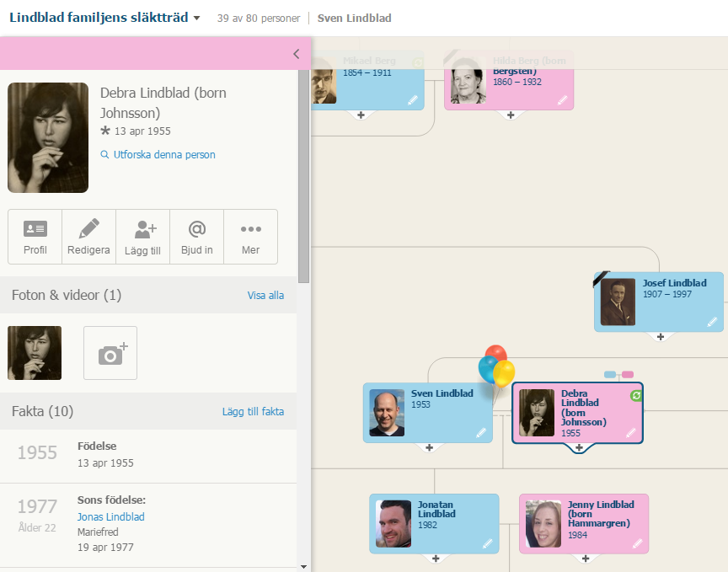Click Sven Lindblad name in the header
Screen dimensions: 728x572
pyautogui.click(x=354, y=18)
